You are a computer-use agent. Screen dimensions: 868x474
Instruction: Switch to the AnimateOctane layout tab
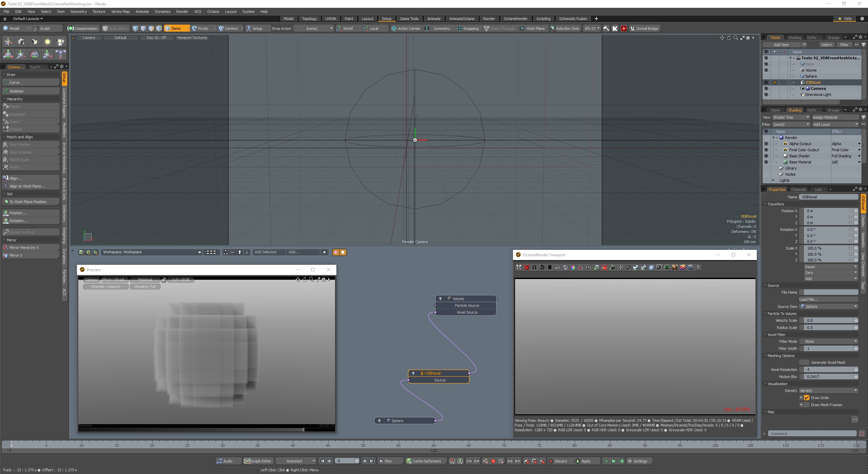(461, 19)
